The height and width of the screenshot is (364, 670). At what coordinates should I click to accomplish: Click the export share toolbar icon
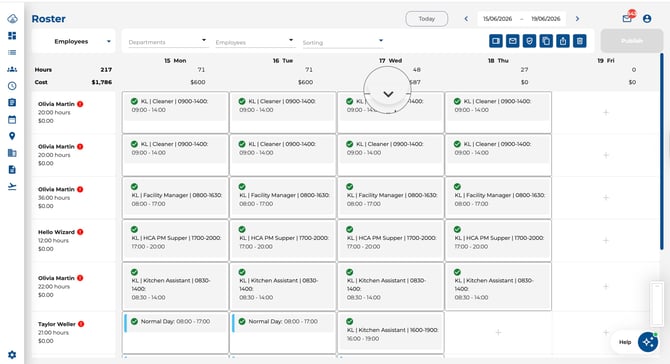[x=563, y=41]
